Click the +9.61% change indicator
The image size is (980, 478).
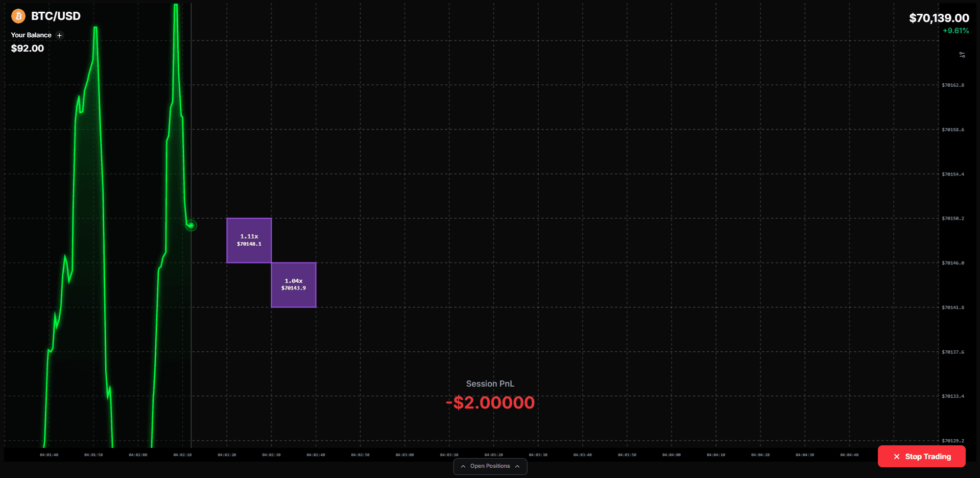pos(955,31)
